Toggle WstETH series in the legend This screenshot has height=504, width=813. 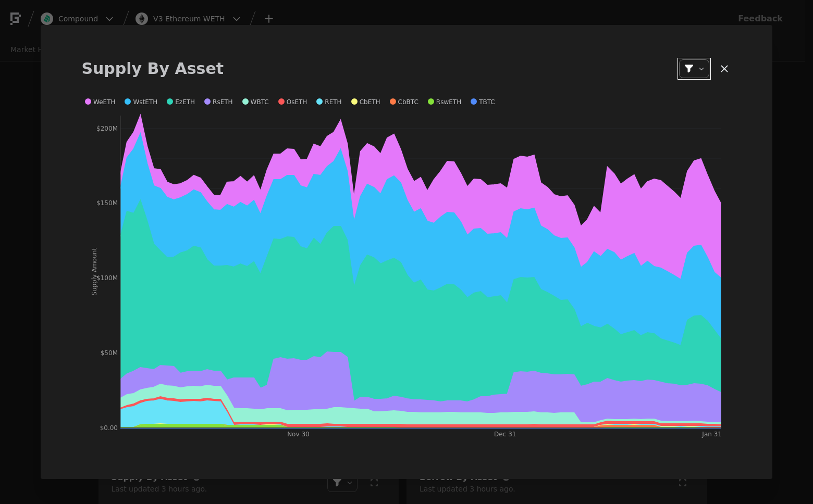click(141, 102)
